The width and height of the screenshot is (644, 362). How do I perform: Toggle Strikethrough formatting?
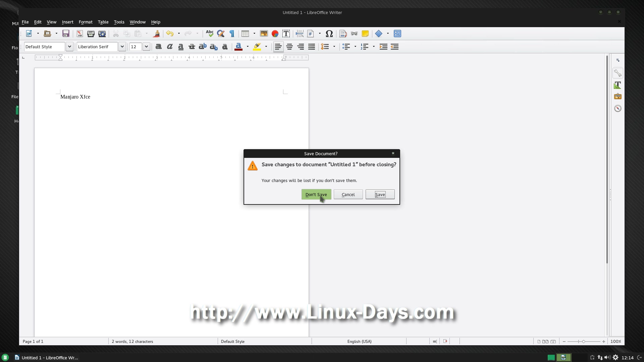192,47
